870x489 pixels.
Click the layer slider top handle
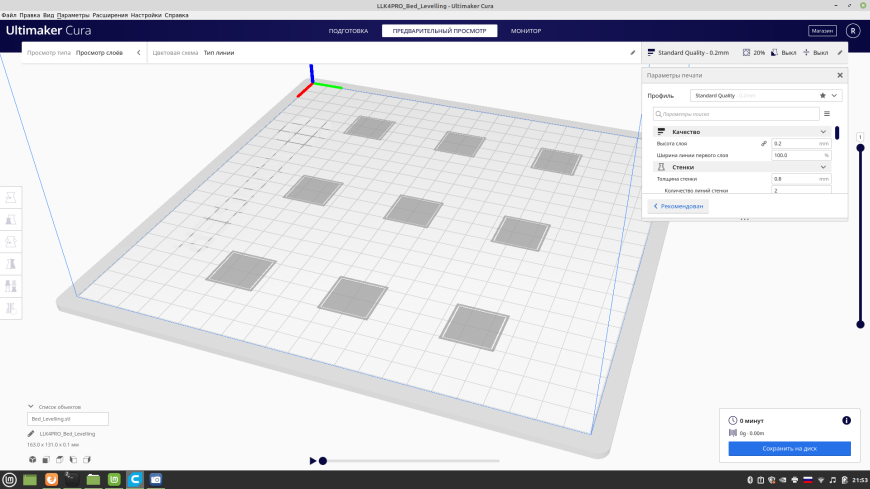[x=860, y=148]
